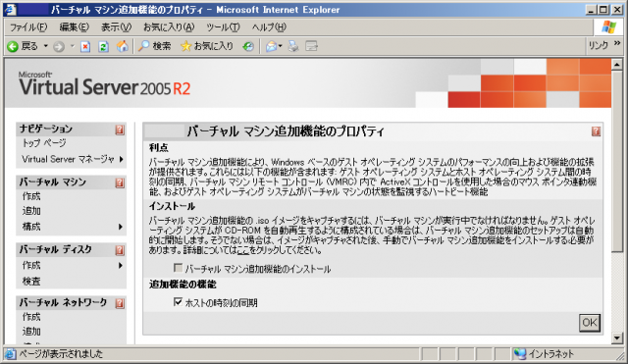The height and width of the screenshot is (364, 628).
Task: Open the ヘルプ(H) menu
Action: click(269, 27)
